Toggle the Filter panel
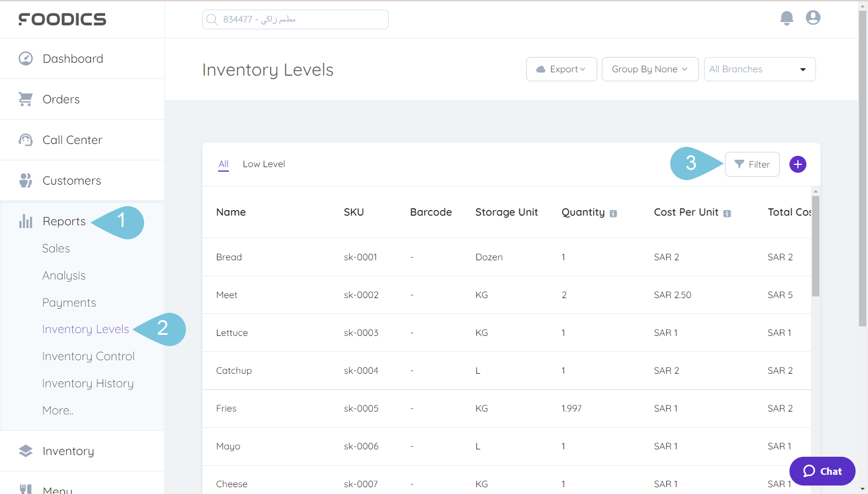 click(752, 164)
